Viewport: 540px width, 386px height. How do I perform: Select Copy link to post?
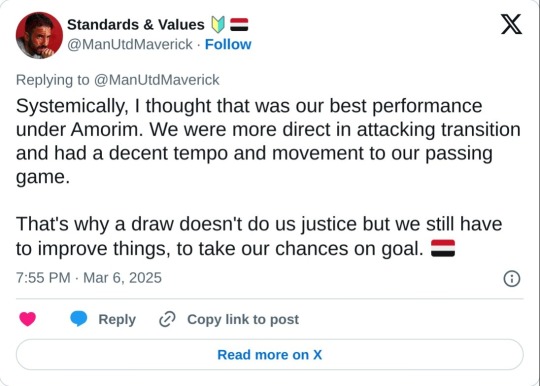243,319
